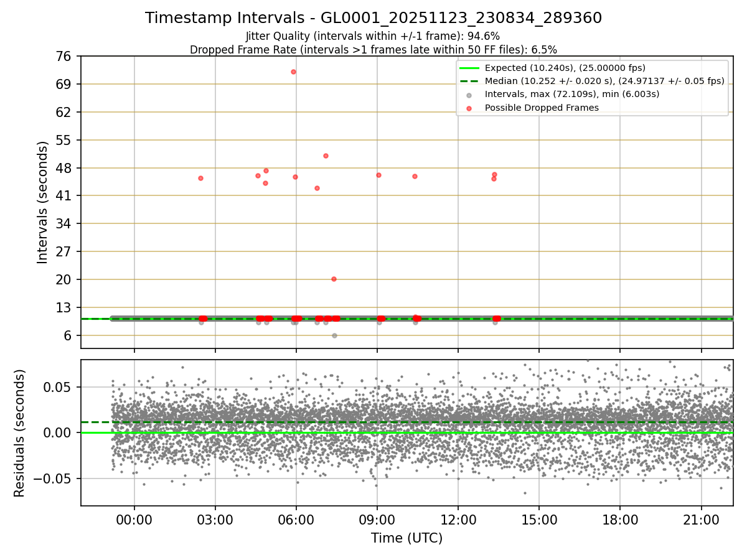This screenshot has height=560, width=747.
Task: Click the dashed Median line legend marker
Action: tap(469, 82)
